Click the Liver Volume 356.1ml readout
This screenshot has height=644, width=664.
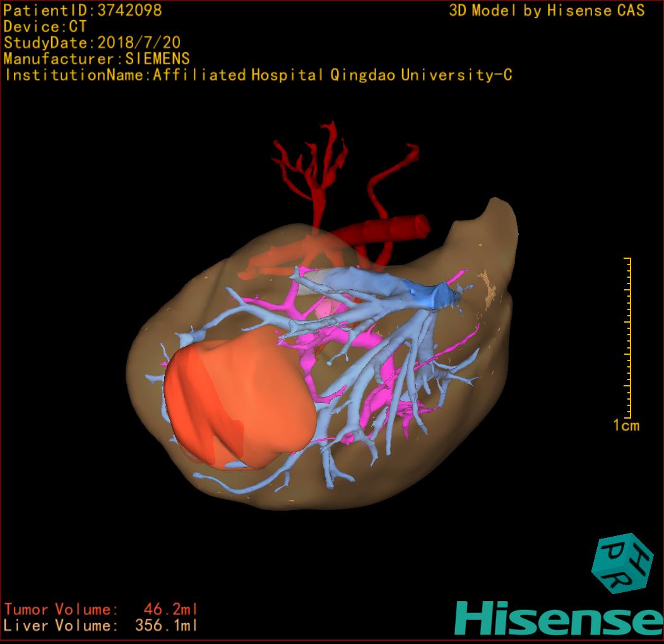coord(101,625)
